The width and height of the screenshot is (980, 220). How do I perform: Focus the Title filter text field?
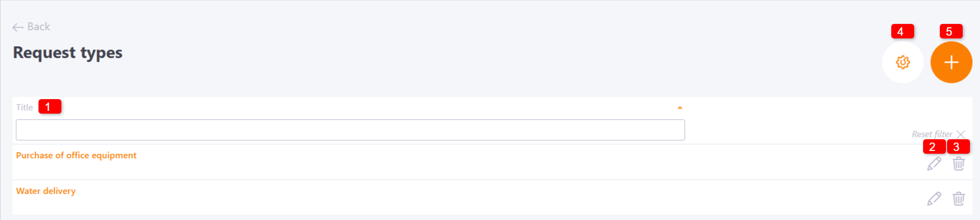tap(350, 130)
